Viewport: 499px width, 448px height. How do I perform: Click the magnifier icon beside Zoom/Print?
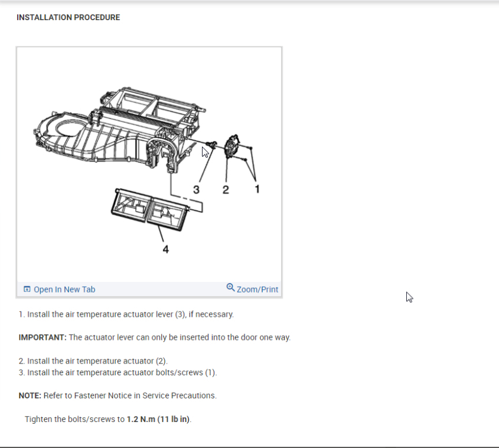[230, 287]
